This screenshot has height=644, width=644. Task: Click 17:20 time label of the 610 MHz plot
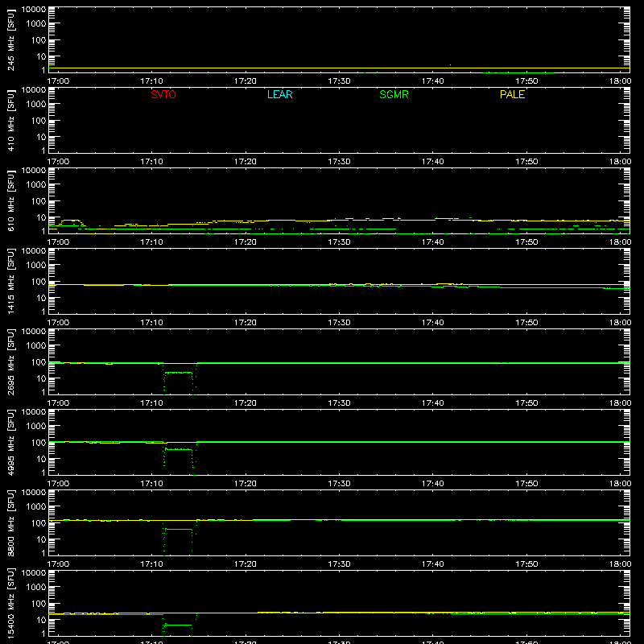click(246, 242)
